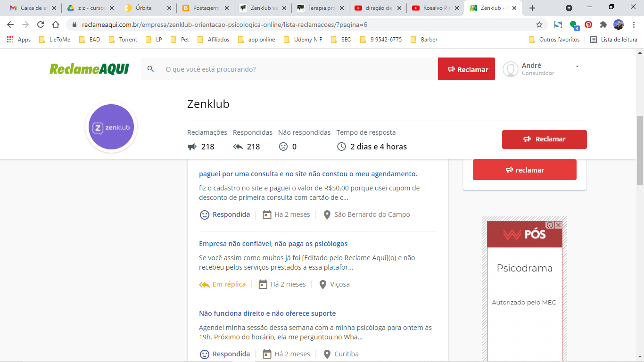Viewport: 644px width, 362px height.
Task: Open the Extensions puzzle icon
Action: click(603, 25)
